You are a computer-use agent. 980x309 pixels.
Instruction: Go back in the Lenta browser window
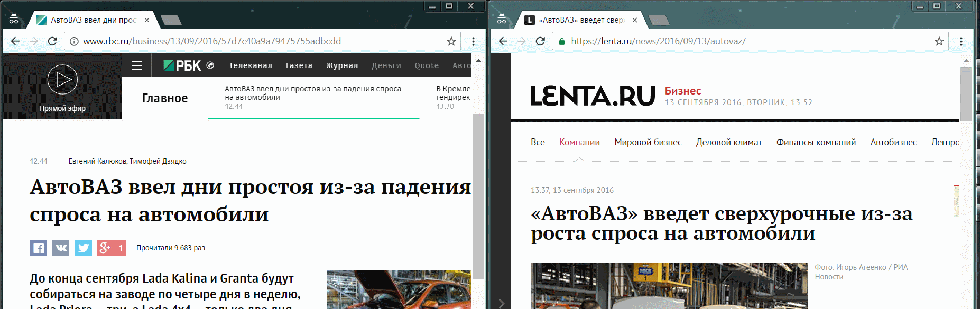click(503, 41)
